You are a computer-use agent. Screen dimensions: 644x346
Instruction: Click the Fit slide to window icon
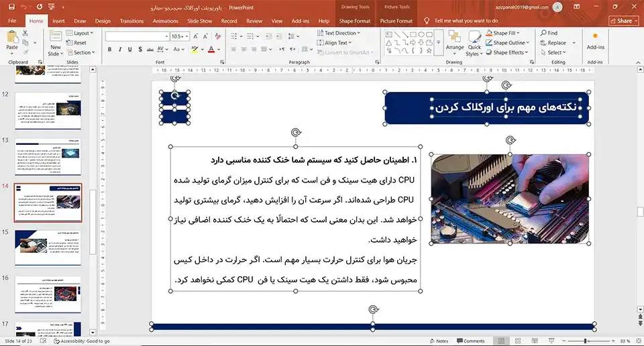638,341
